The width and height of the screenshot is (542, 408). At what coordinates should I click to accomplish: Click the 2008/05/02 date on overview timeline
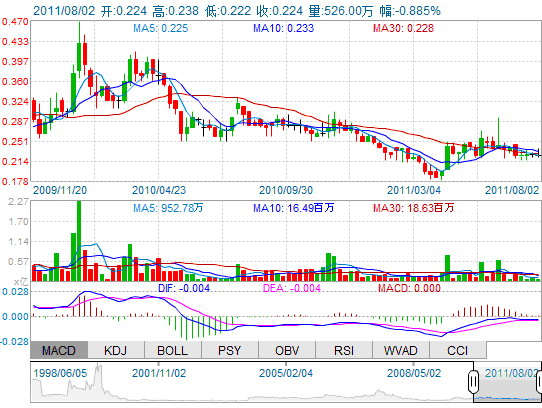[414, 373]
